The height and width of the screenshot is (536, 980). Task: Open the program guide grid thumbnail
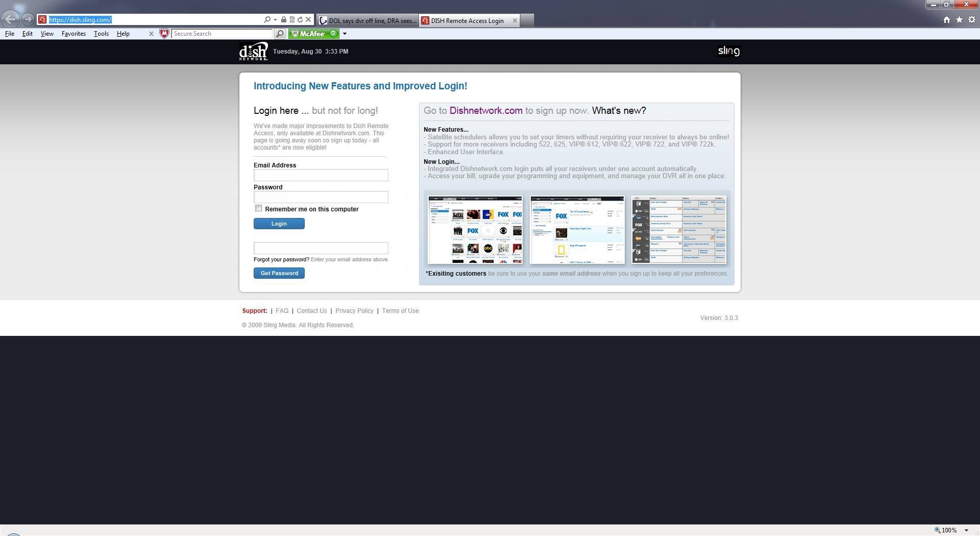click(x=679, y=230)
